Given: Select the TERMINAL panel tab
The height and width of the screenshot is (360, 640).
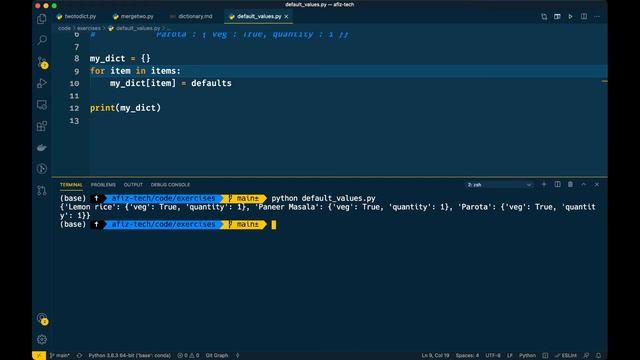Looking at the screenshot, I should tap(71, 185).
